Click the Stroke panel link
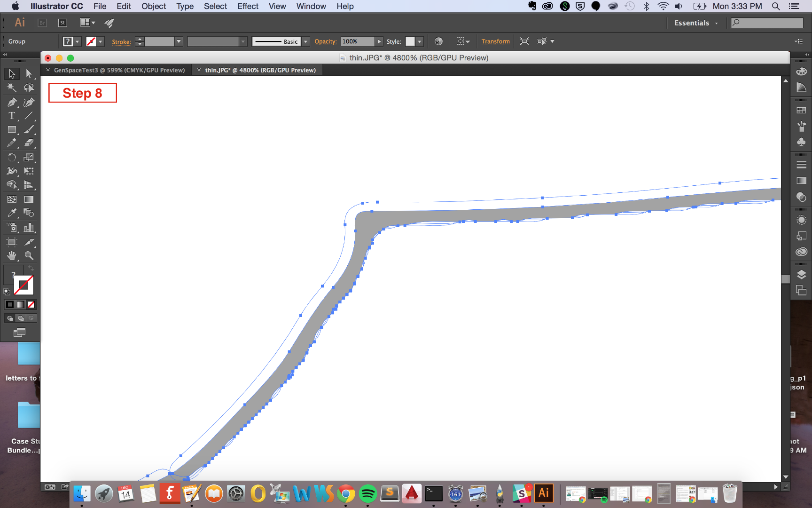 pos(121,42)
